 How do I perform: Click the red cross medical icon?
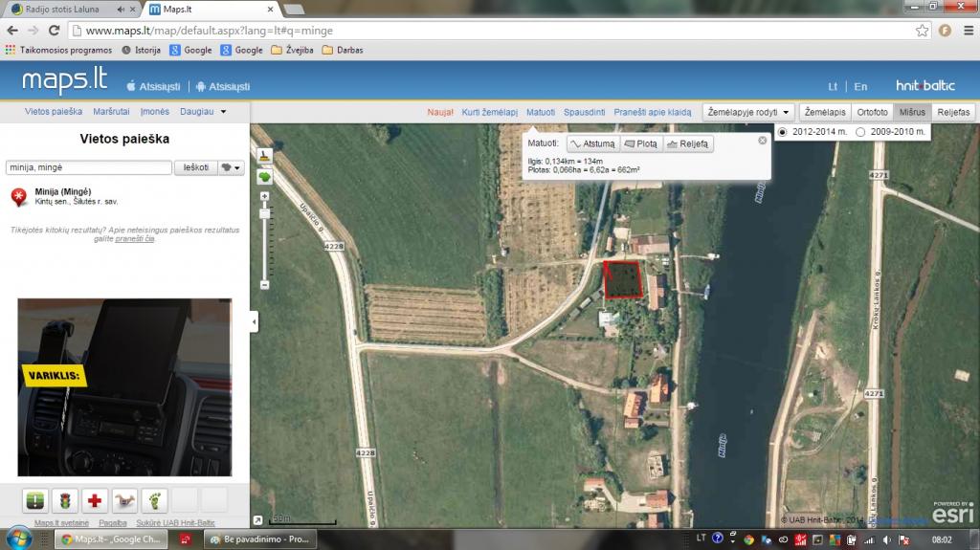(x=95, y=500)
